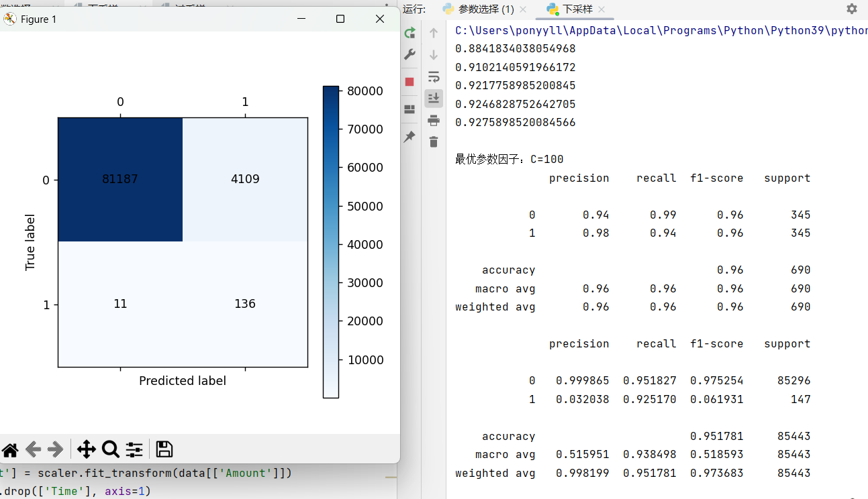Print console output with printer icon
This screenshot has width=868, height=499.
tap(434, 120)
